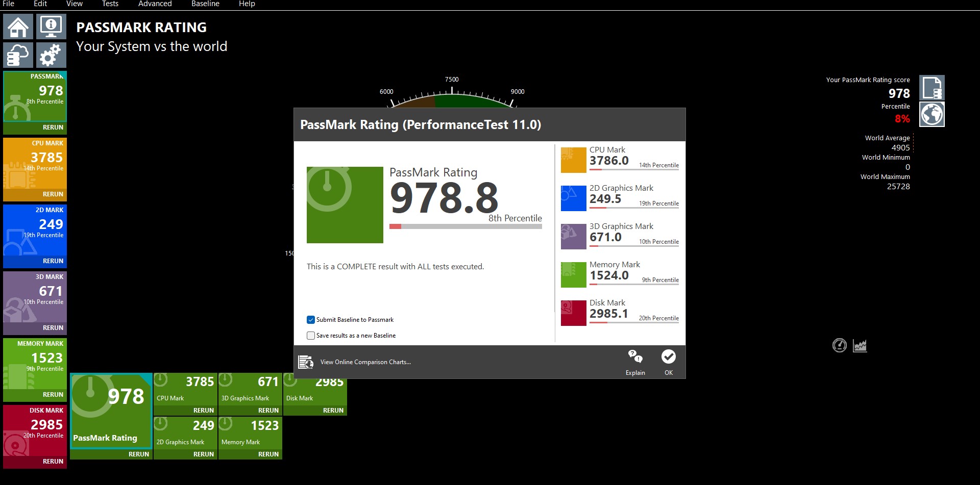Open the System Information monitor icon

pyautogui.click(x=51, y=27)
